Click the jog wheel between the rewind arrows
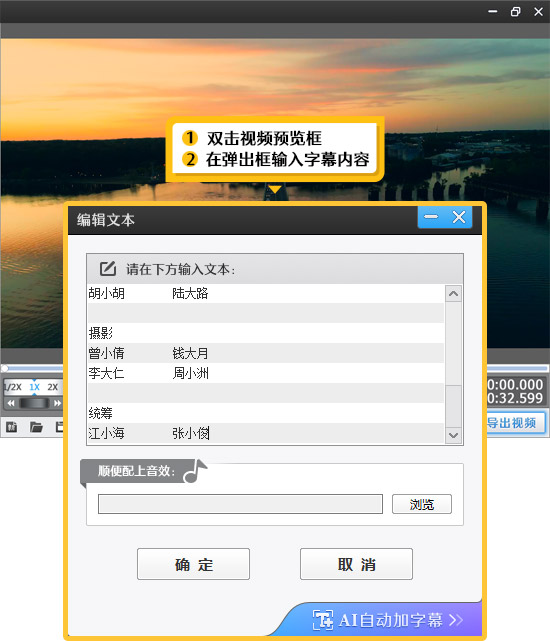Image resolution: width=550 pixels, height=641 pixels. pos(34,403)
